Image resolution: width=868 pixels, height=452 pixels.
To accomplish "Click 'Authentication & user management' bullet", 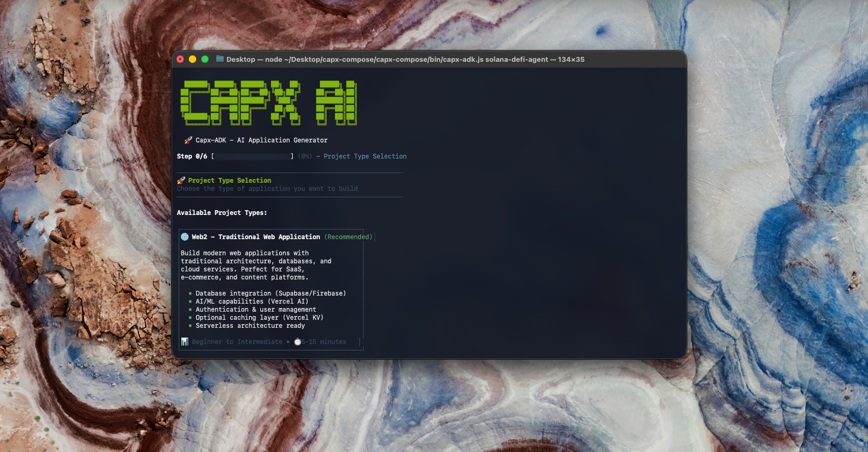I will point(255,310).
